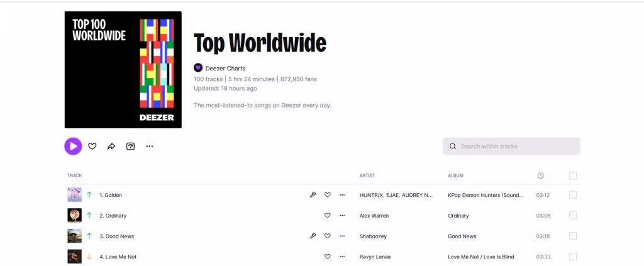Open the Love Me Not album art thumbnail

(x=74, y=257)
